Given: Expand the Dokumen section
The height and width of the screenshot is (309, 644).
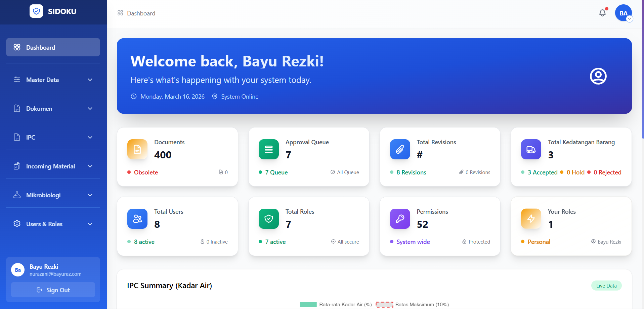Looking at the screenshot, I should pyautogui.click(x=53, y=108).
